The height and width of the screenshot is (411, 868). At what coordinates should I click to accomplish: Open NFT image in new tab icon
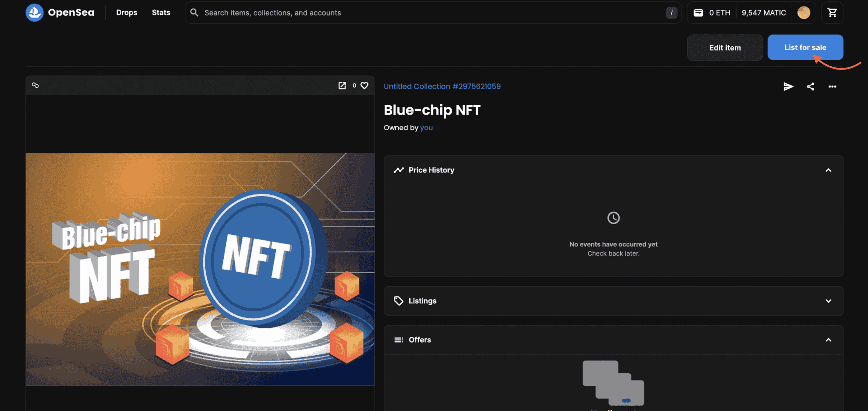342,85
